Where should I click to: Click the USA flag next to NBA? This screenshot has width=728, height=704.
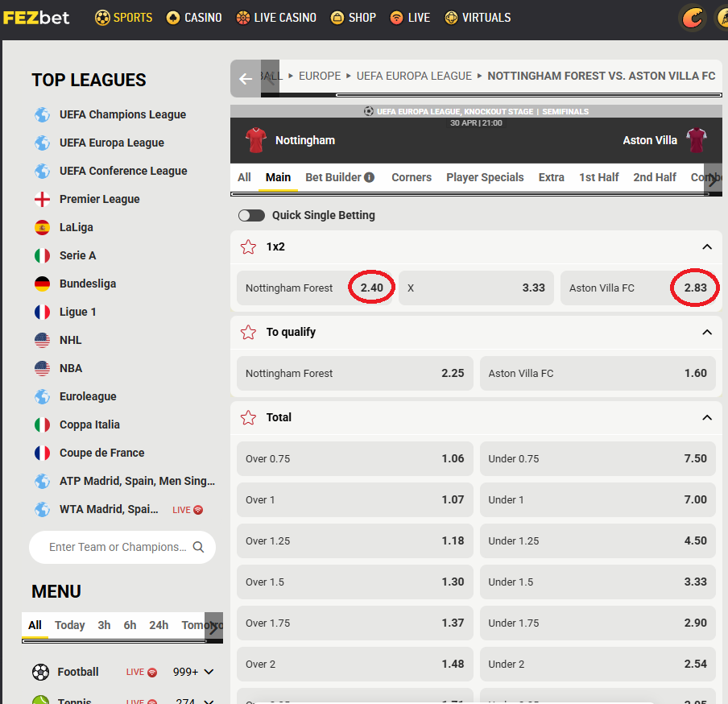point(42,368)
